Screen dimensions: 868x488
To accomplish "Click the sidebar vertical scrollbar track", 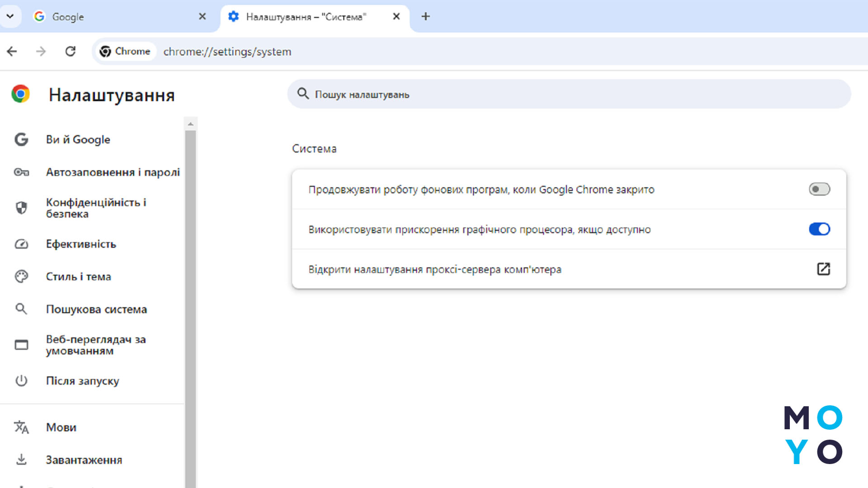I will tap(190, 309).
